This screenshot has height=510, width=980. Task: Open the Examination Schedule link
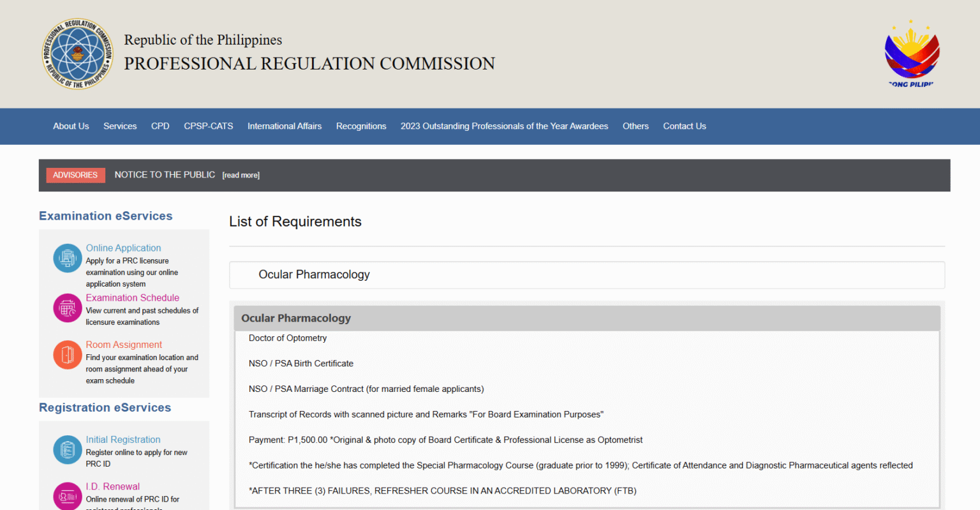(x=133, y=297)
